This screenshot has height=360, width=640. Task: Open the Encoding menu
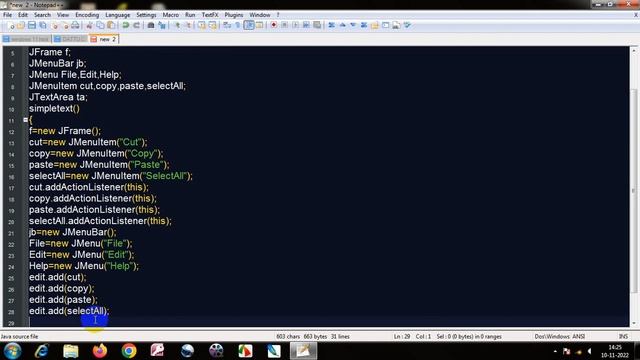tap(87, 15)
